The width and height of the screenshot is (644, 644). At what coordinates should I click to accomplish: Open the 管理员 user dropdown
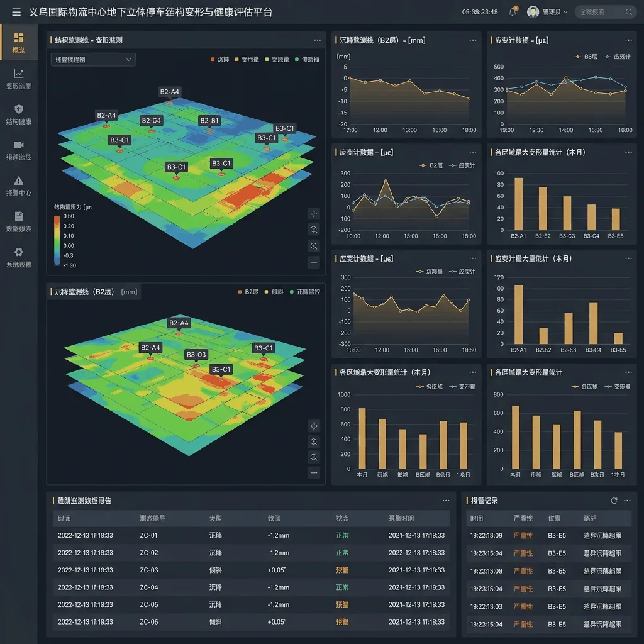pyautogui.click(x=548, y=12)
